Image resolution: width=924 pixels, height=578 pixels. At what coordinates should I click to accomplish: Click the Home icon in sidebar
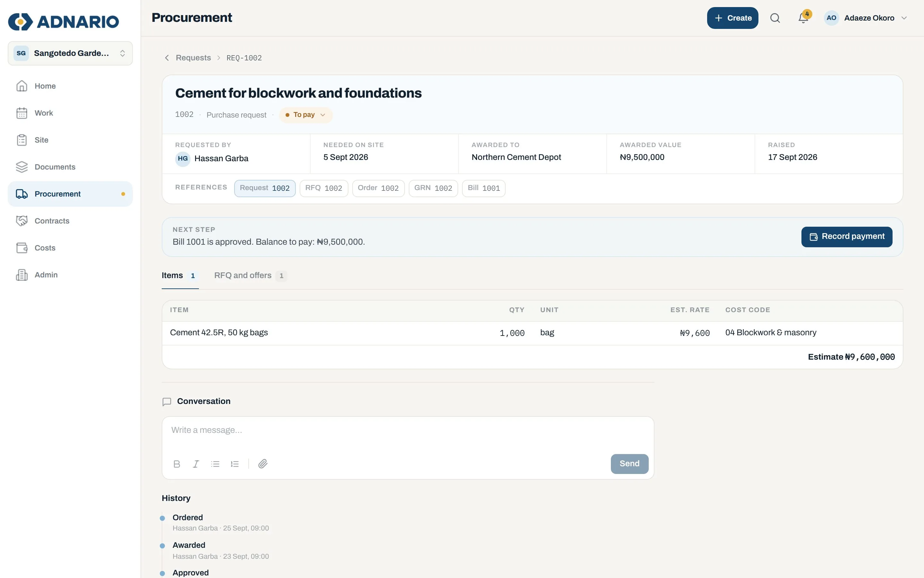22,86
